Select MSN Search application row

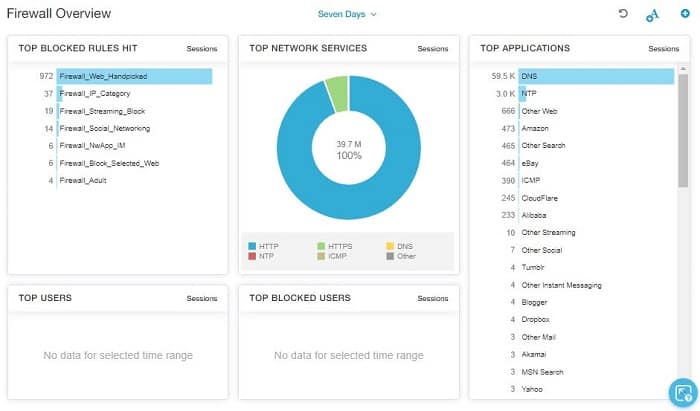(x=542, y=372)
